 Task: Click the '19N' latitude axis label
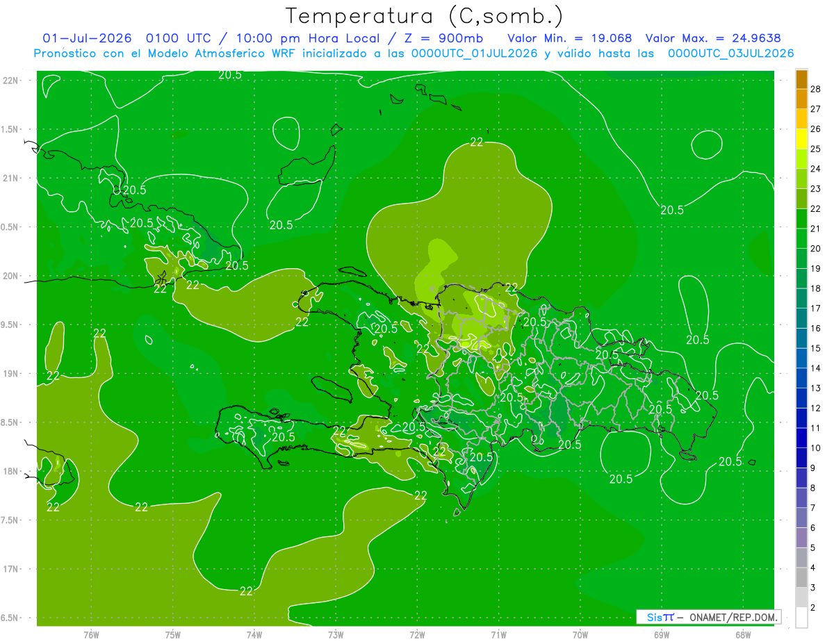(x=10, y=374)
